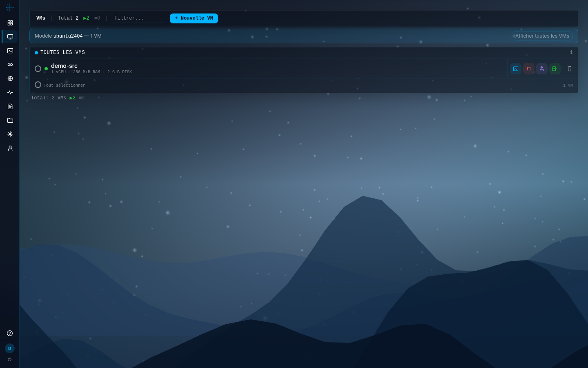
Task: Click the chain-link icon in the sidebar
Action: [10, 65]
